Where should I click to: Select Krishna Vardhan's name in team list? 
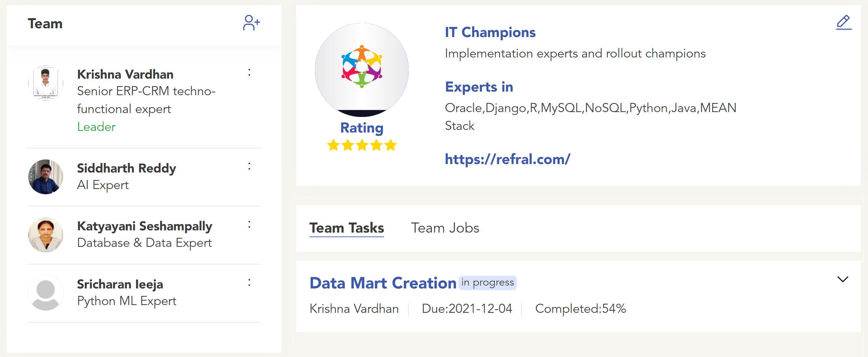click(x=125, y=74)
